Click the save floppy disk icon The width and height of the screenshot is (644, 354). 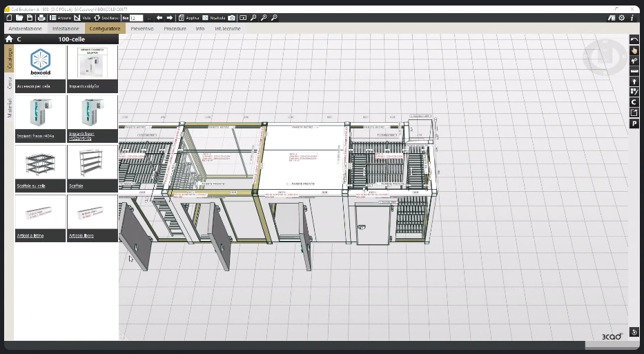click(x=30, y=18)
